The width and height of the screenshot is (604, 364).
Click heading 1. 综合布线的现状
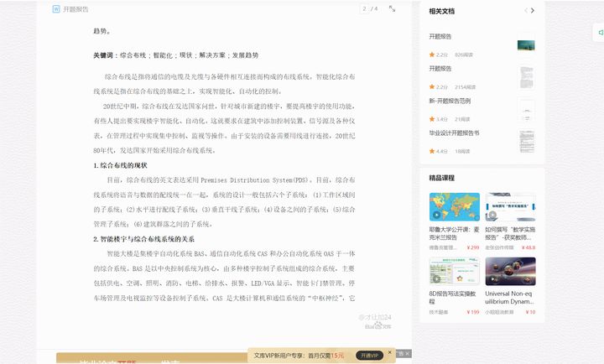pos(120,165)
